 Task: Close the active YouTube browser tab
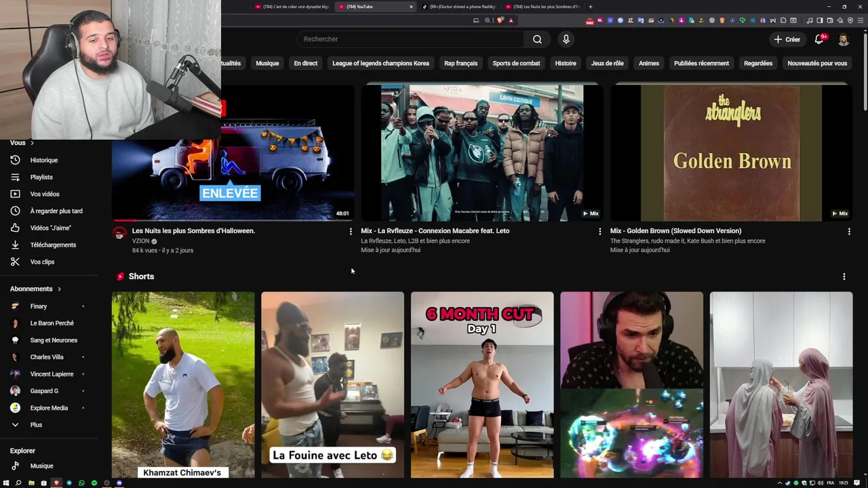click(x=411, y=7)
